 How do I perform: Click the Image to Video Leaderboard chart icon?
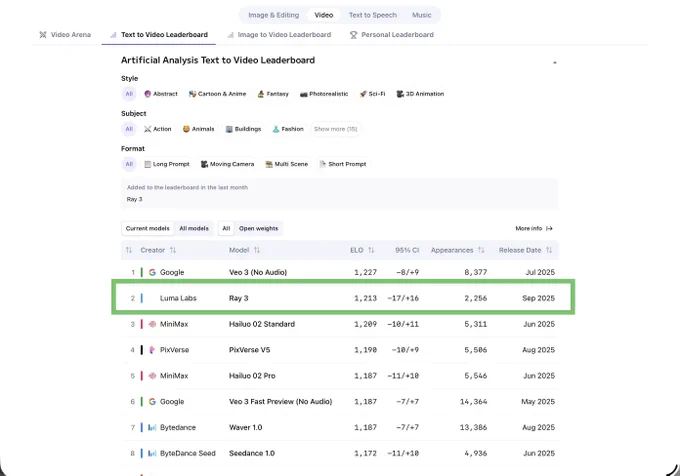coord(231,35)
